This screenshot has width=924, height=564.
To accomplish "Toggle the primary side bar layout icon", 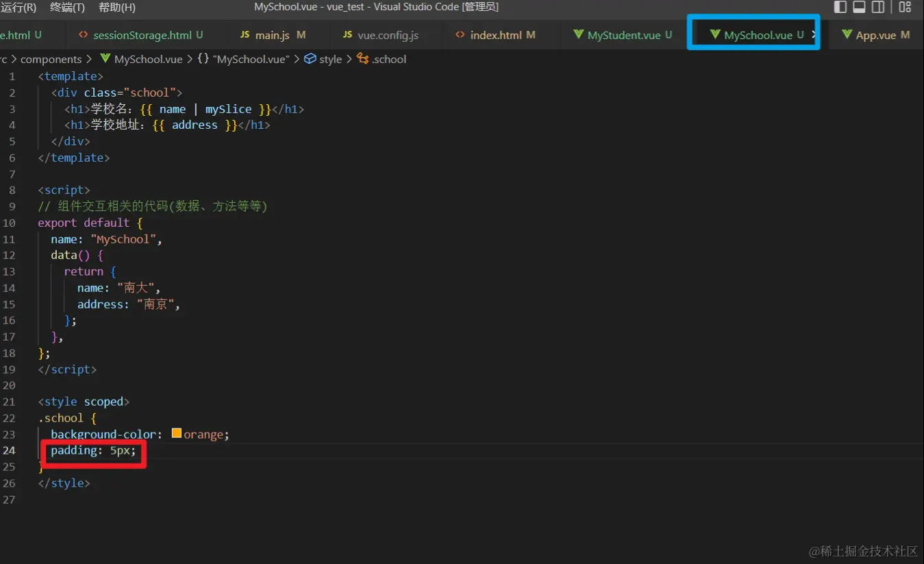I will (x=840, y=8).
